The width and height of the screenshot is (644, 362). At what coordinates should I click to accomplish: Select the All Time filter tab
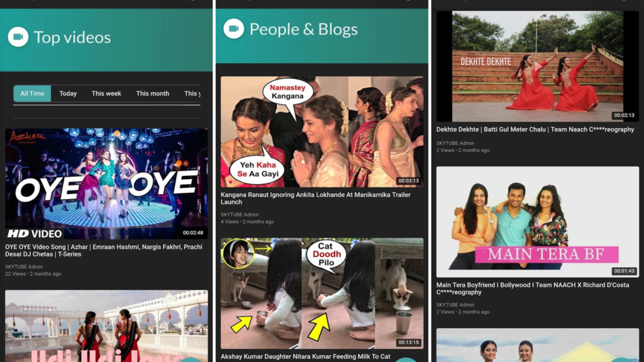32,94
